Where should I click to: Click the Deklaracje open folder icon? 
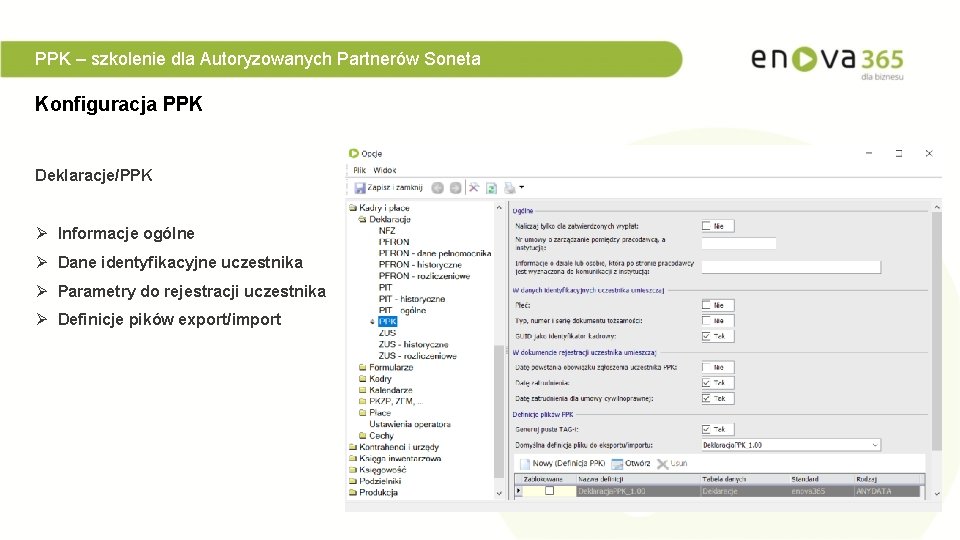tap(362, 219)
